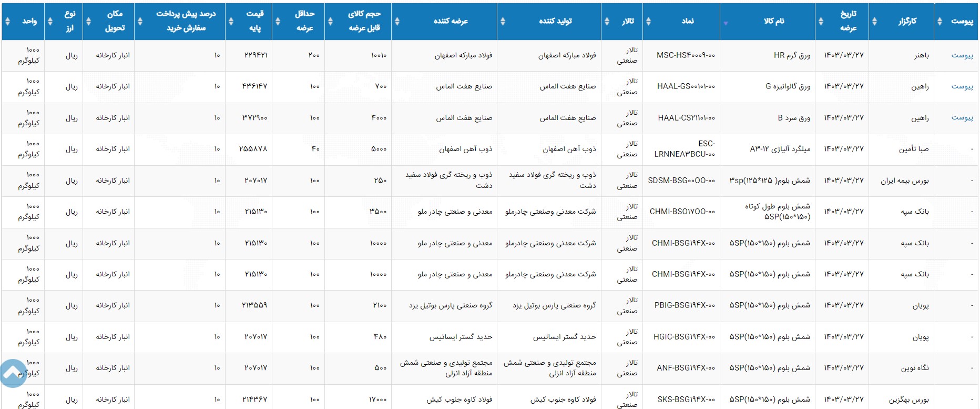Select symbol SKS-BSG194X-00

pyautogui.click(x=686, y=400)
